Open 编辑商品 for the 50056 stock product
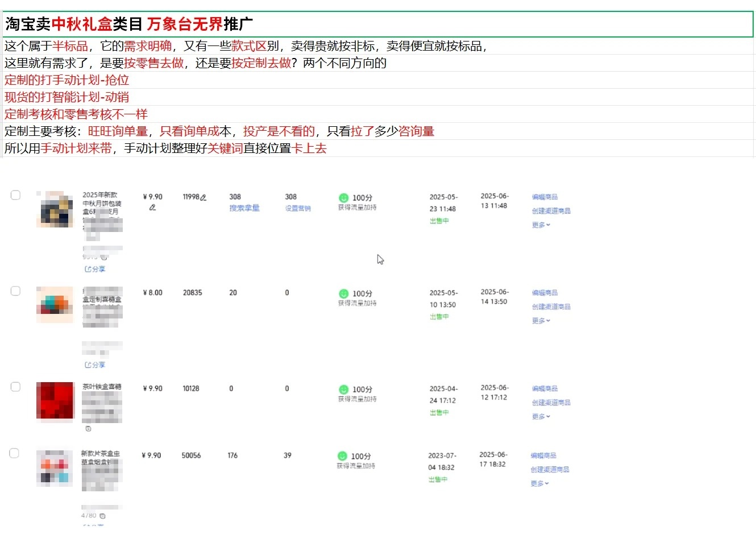 (x=543, y=456)
